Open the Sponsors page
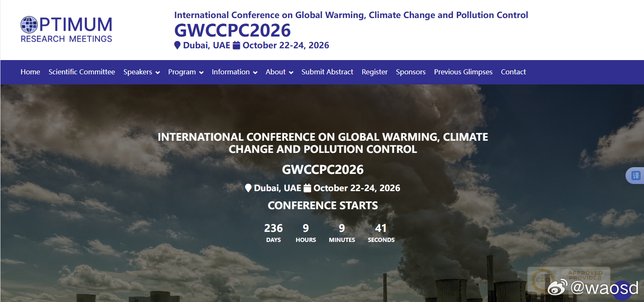The image size is (644, 302). click(411, 72)
